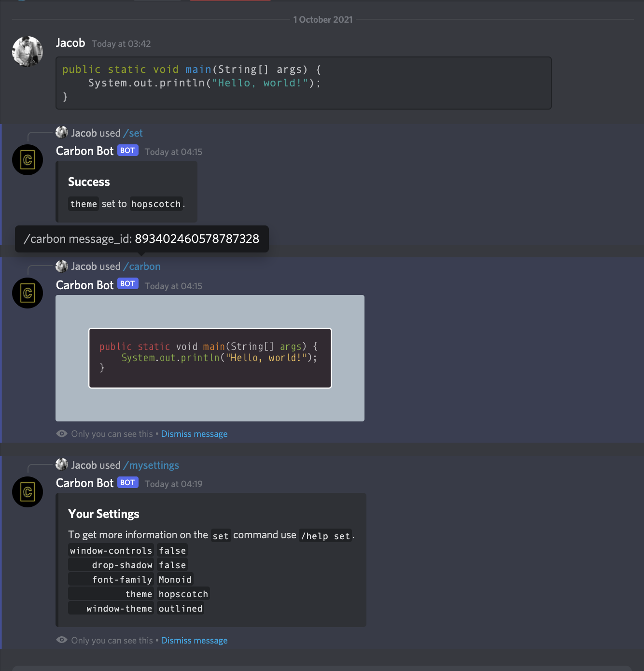
Task: Click the 'hopscotch' theme value in settings
Action: pyautogui.click(x=183, y=594)
